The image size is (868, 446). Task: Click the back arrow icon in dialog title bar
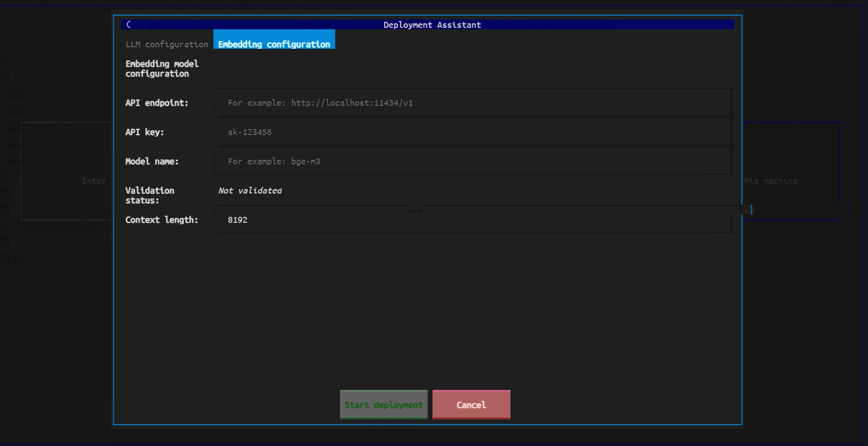(x=129, y=24)
